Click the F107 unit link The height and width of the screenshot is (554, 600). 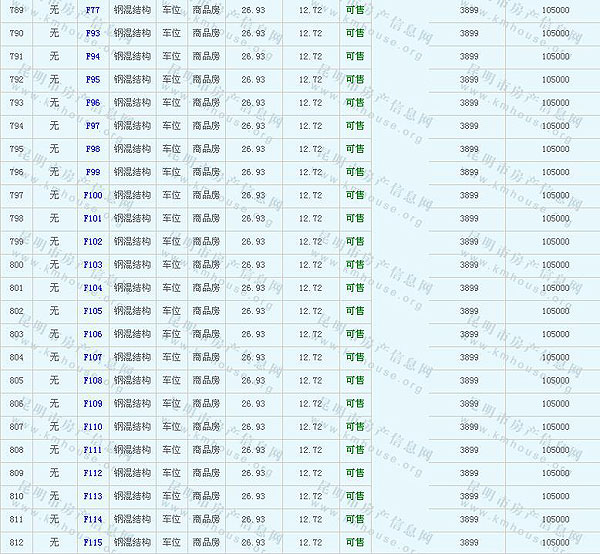coord(93,357)
